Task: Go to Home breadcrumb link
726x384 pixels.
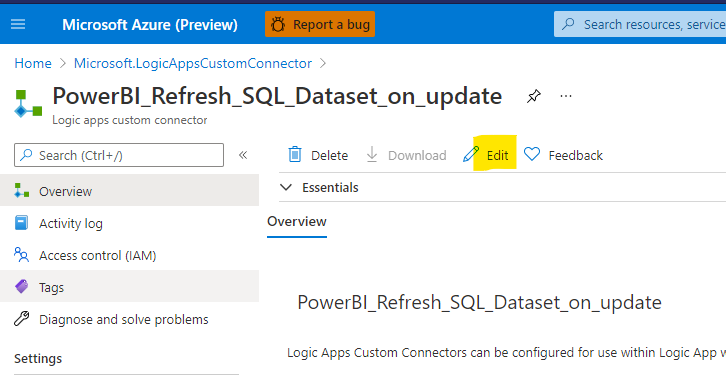Action: point(33,63)
